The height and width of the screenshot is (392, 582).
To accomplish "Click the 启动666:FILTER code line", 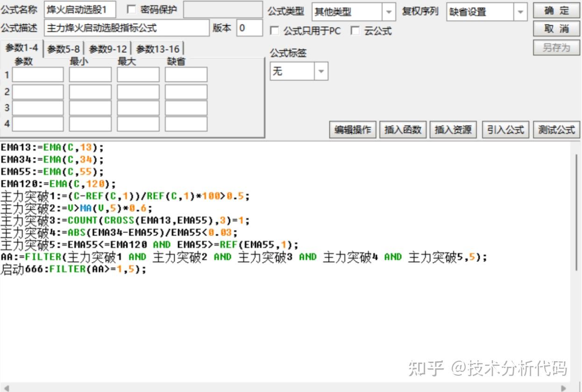I will (74, 269).
